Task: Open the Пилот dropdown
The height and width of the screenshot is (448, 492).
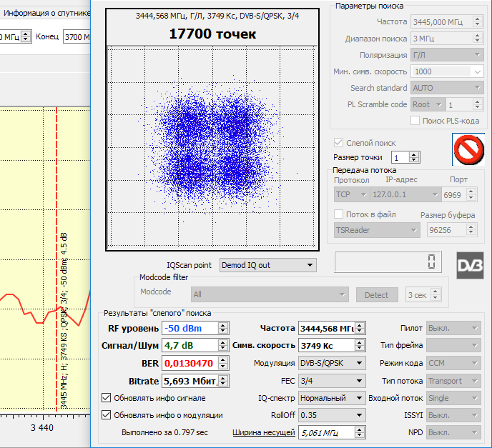Action: coord(453,328)
